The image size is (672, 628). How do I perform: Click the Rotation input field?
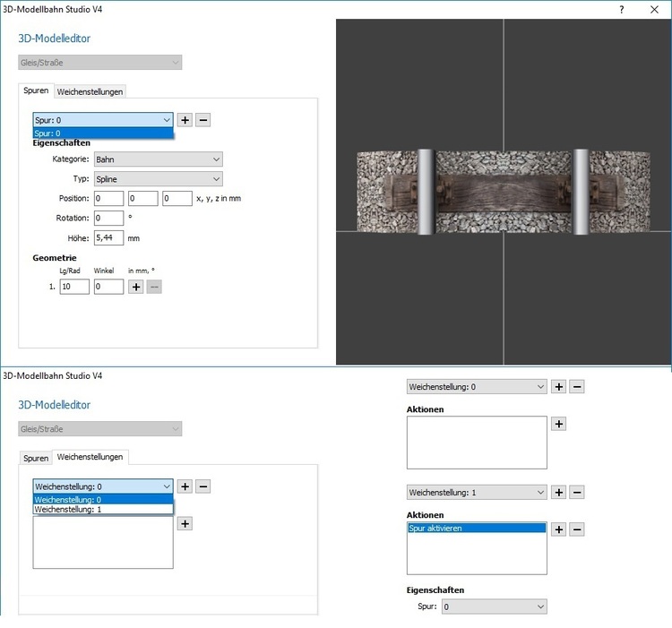pyautogui.click(x=108, y=218)
